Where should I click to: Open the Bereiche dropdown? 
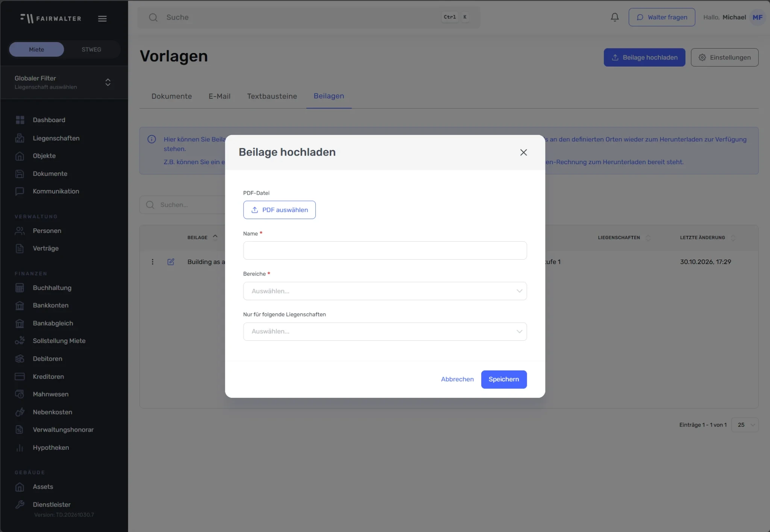coord(385,291)
